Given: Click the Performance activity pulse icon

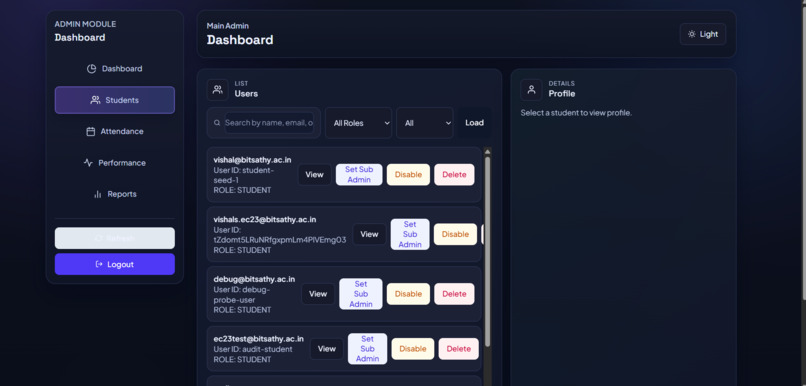Looking at the screenshot, I should tap(88, 163).
